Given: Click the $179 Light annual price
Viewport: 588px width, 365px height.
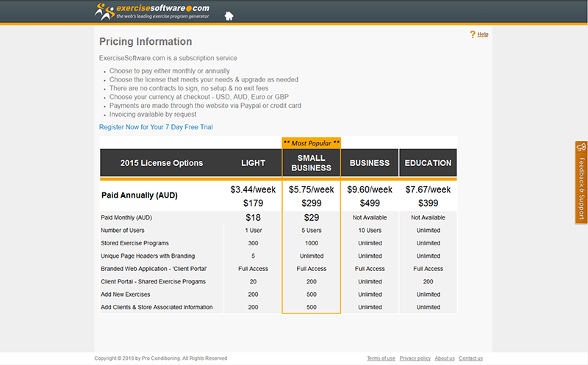Looking at the screenshot, I should coord(253,203).
